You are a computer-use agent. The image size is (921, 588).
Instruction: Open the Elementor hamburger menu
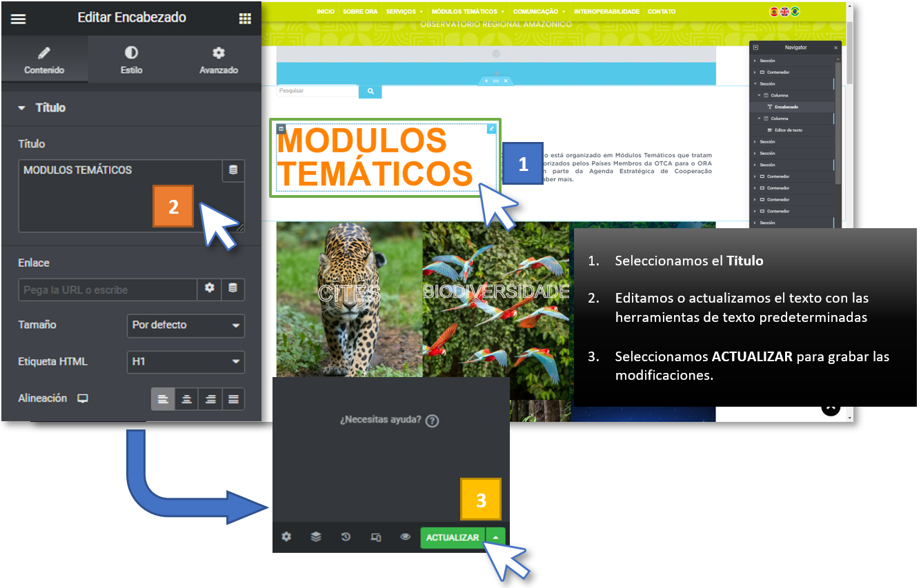(18, 19)
